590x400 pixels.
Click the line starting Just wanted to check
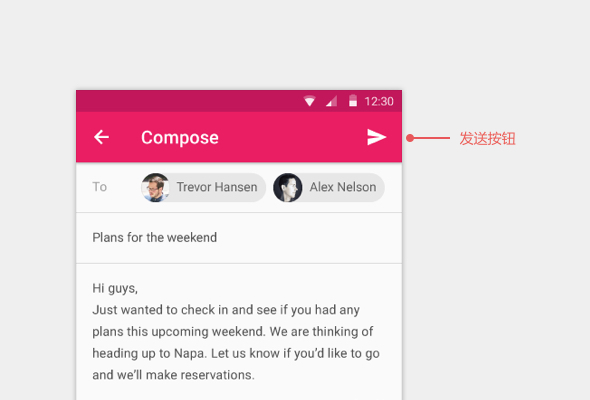pyautogui.click(x=226, y=310)
